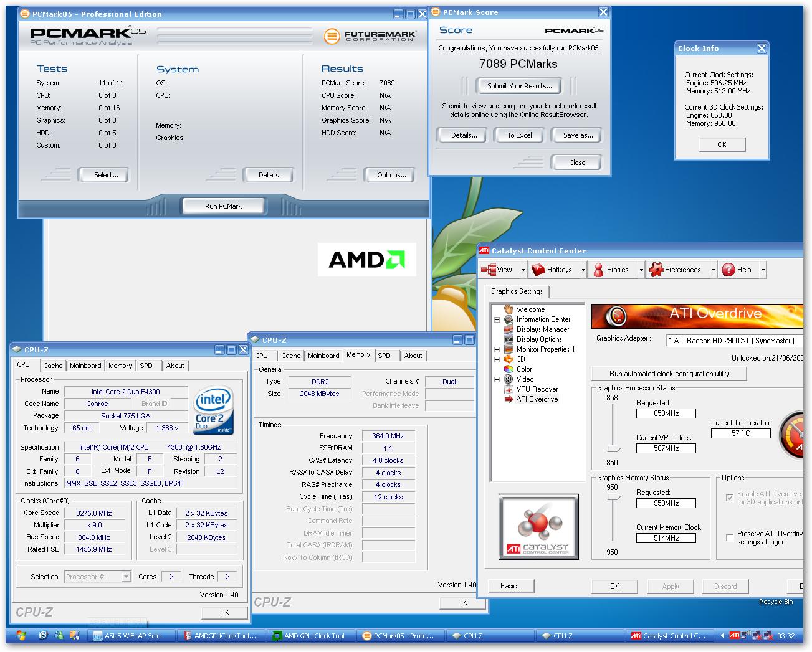
Task: Switch to Mainboard tab in left CPU-Z
Action: coord(85,366)
